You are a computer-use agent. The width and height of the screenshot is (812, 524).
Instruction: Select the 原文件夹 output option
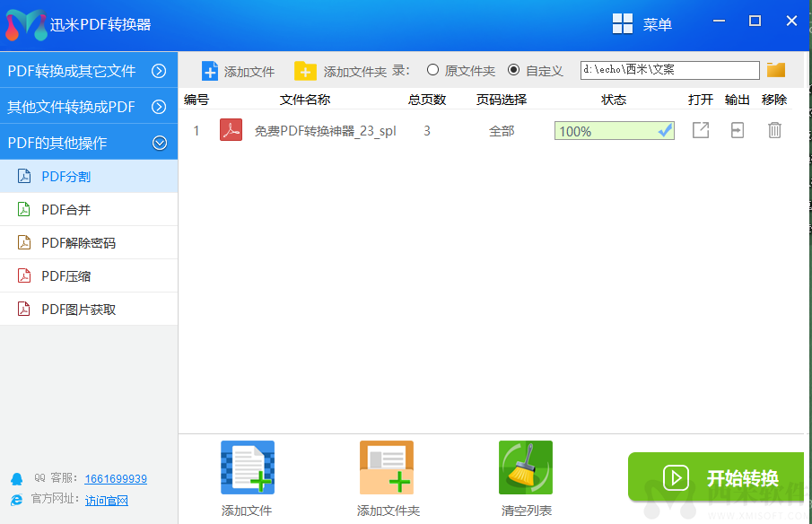point(433,70)
